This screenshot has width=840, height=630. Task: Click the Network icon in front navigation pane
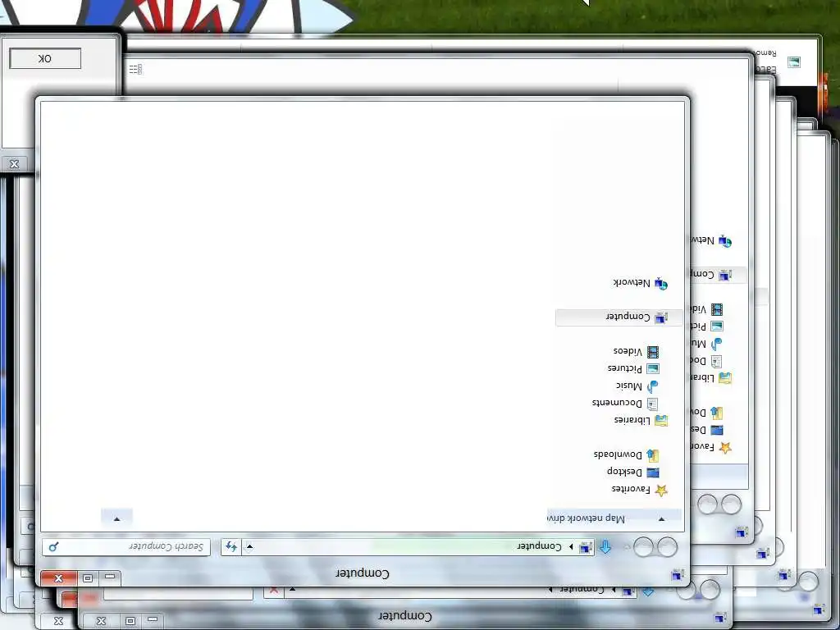coord(661,283)
